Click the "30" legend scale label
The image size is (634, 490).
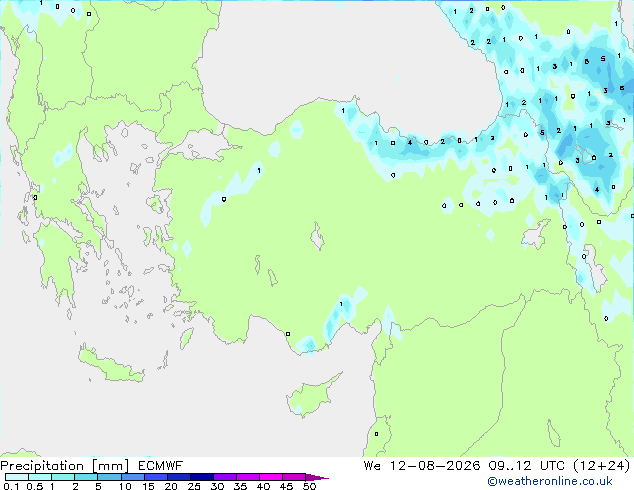click(x=217, y=486)
